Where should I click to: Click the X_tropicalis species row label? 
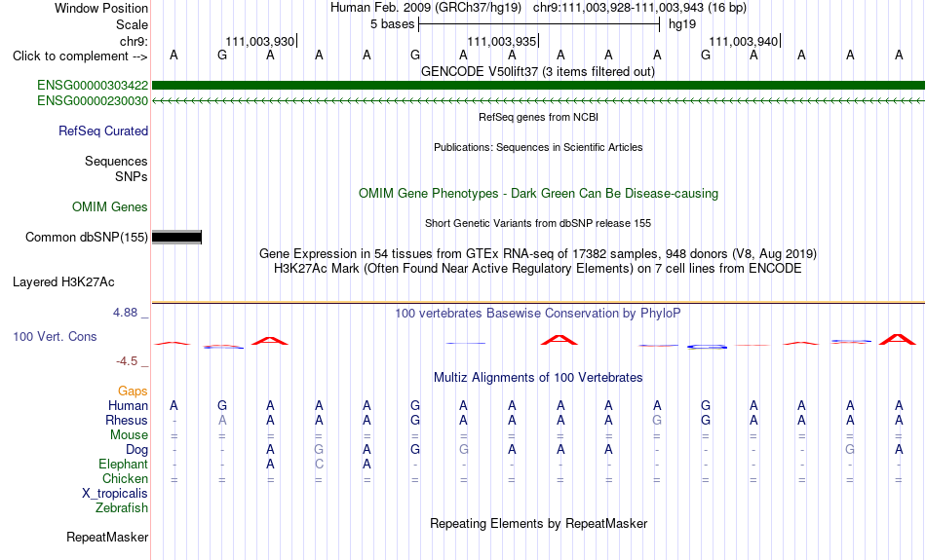pyautogui.click(x=115, y=494)
